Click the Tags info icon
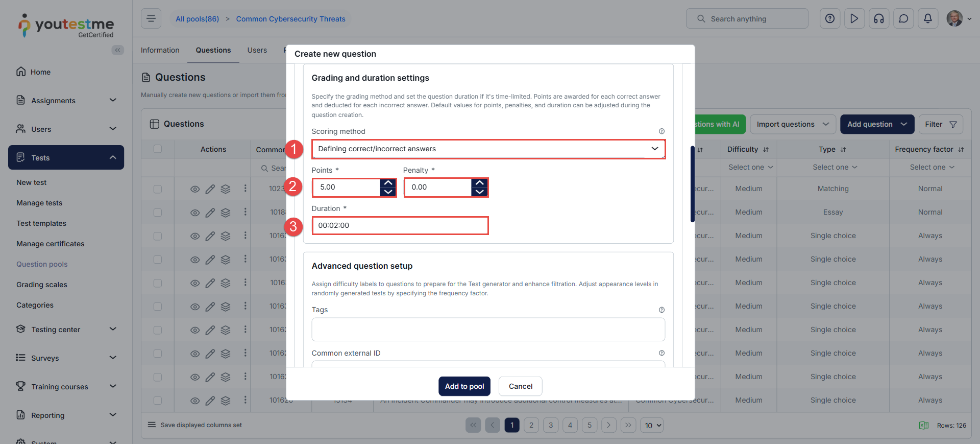Viewport: 980px width, 444px height. (661, 310)
